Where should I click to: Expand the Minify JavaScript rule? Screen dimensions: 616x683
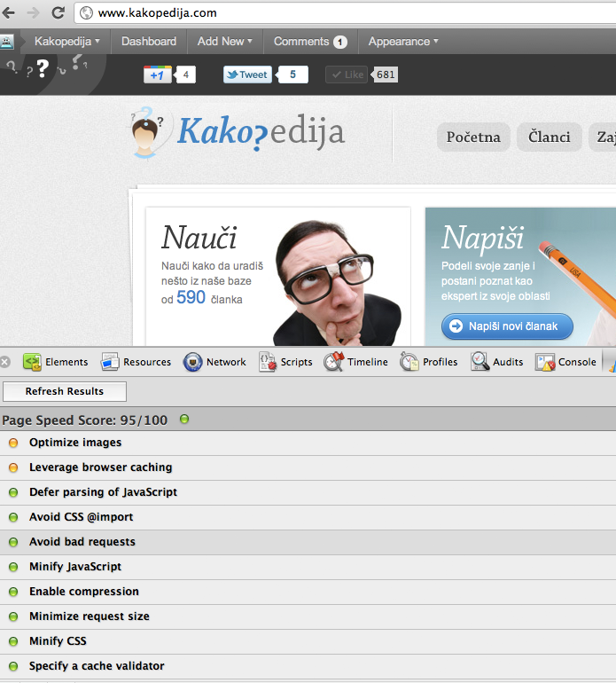[x=308, y=567]
